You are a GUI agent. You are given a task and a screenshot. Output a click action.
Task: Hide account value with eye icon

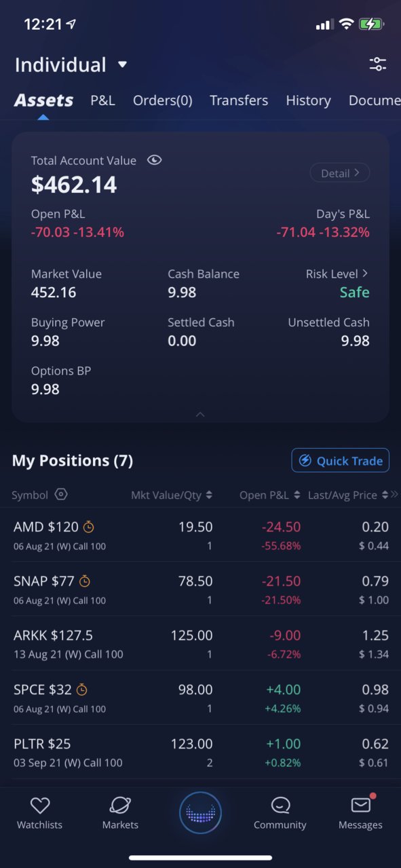155,160
